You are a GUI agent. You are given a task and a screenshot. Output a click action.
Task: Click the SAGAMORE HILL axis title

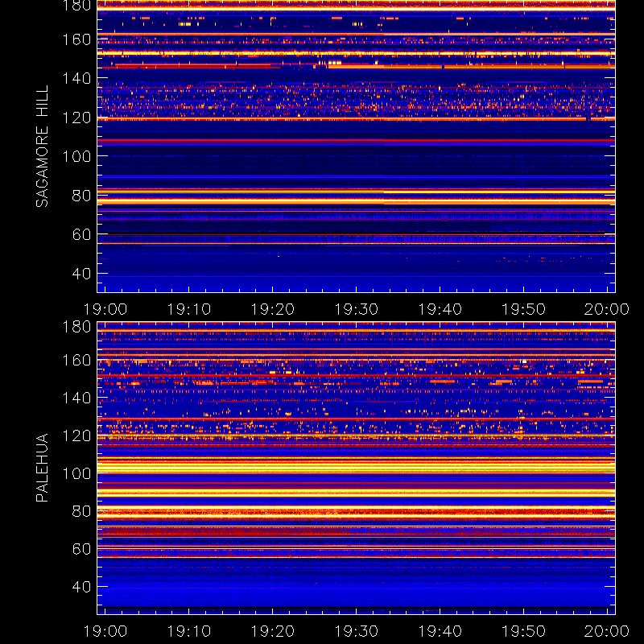point(42,147)
